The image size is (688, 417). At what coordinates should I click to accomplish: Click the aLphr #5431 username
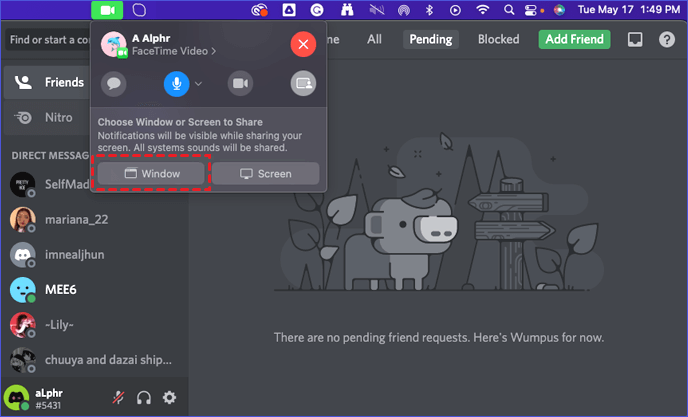(x=49, y=399)
